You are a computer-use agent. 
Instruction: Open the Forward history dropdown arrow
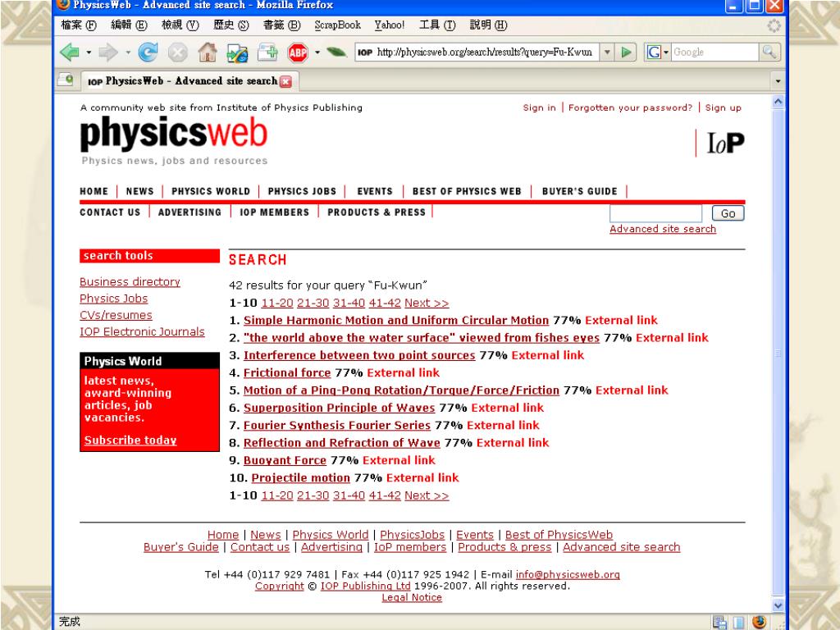pos(128,52)
